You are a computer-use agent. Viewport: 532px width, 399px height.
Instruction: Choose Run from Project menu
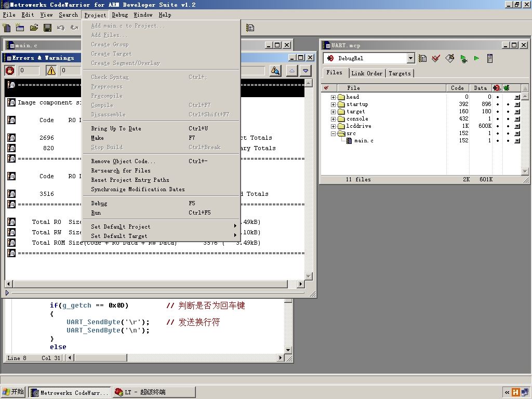(162, 212)
